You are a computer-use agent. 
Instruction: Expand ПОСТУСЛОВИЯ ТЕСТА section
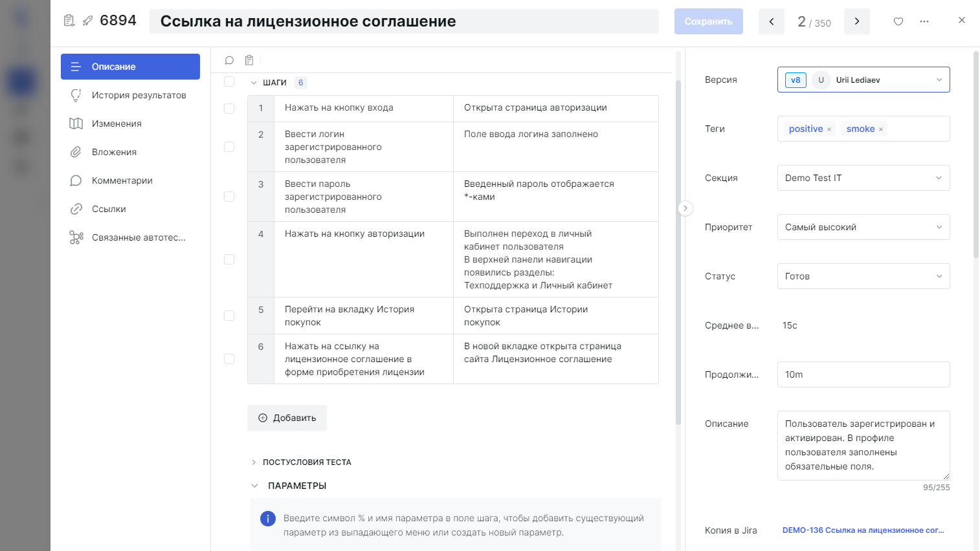pos(254,462)
